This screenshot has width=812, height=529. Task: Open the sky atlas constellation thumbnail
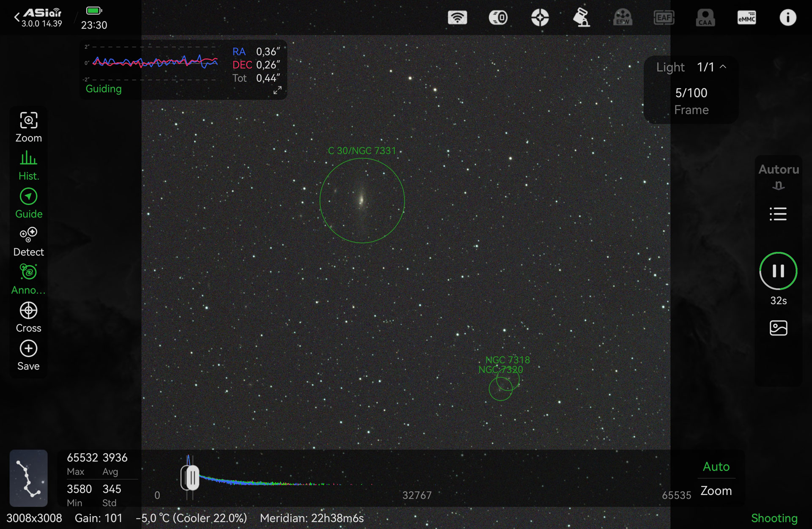click(x=28, y=478)
